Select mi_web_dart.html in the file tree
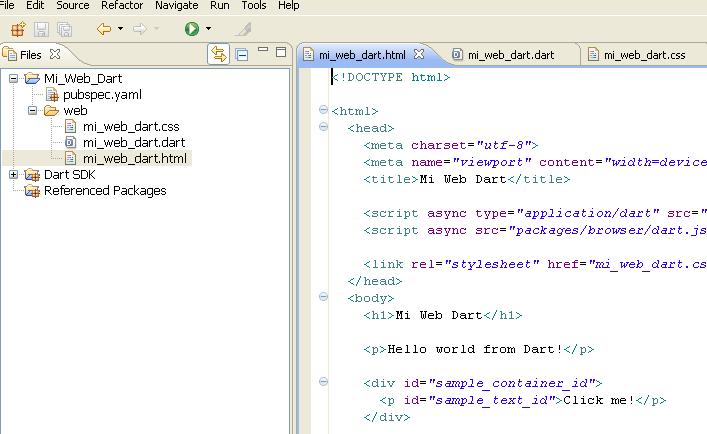707x434 pixels. [135, 159]
